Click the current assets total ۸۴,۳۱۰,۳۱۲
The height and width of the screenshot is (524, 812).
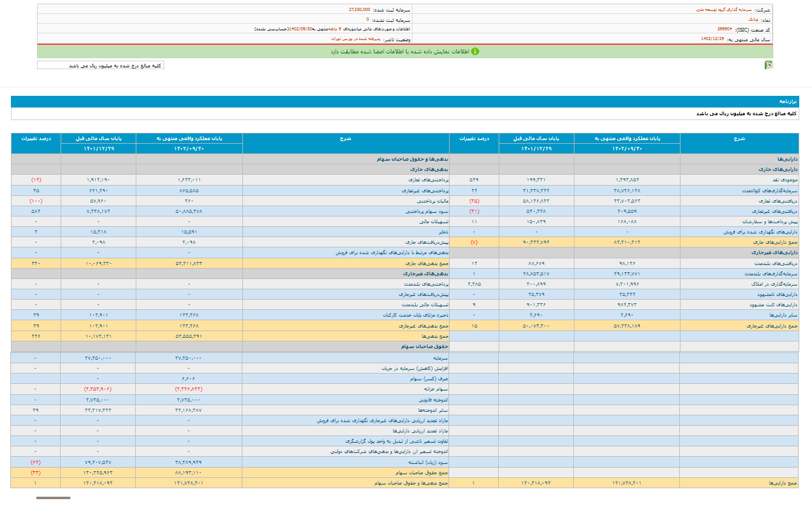(x=627, y=242)
